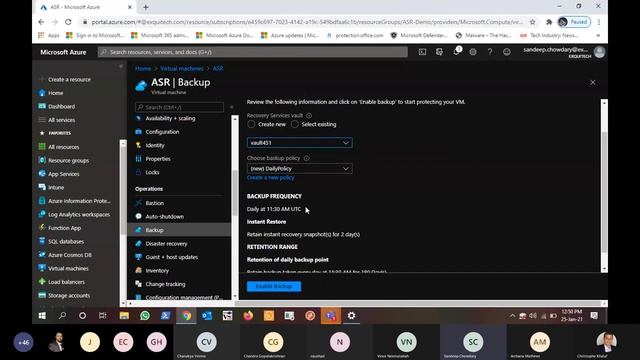Open Bastion under Operations
Screen dimensions: 640x360
point(154,203)
